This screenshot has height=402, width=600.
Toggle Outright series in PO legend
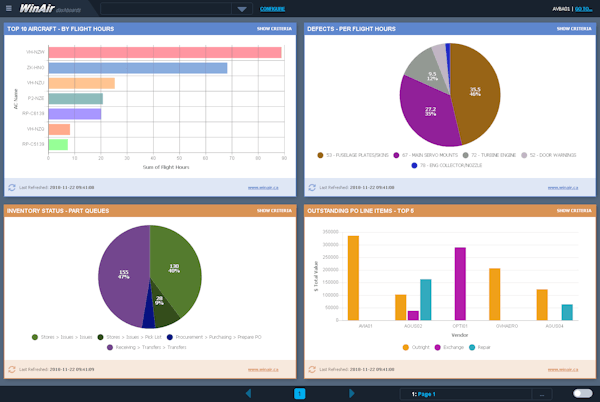click(407, 347)
